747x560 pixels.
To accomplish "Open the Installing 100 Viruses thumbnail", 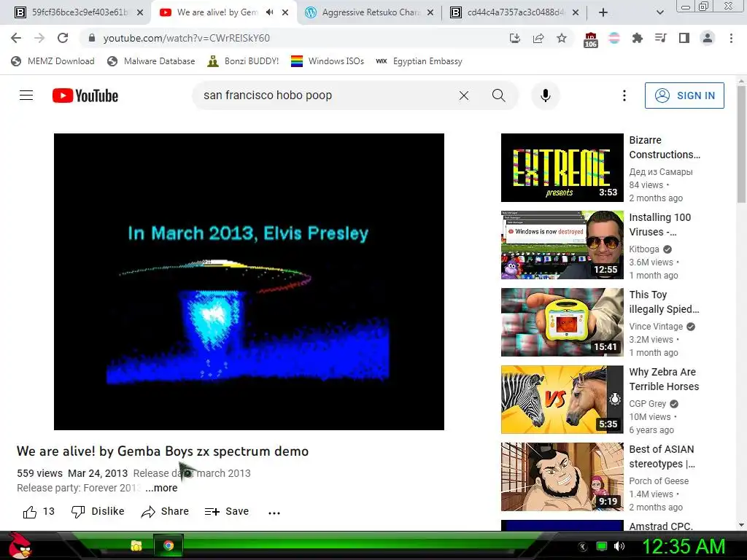I will [x=562, y=245].
